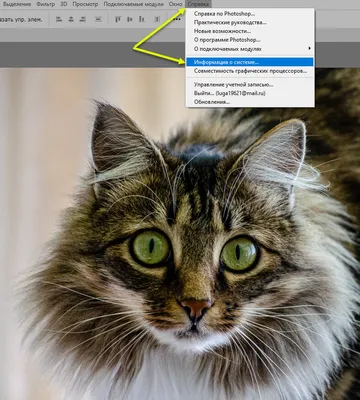The width and height of the screenshot is (360, 400).
Task: Open the three-dots more alignment options
Action: 177,19
